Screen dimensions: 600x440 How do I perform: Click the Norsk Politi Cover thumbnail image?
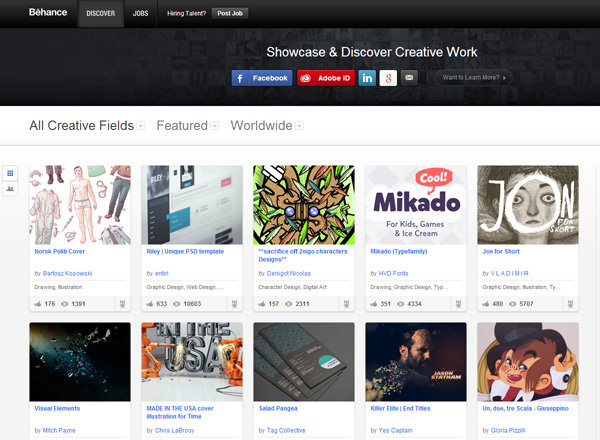click(80, 205)
